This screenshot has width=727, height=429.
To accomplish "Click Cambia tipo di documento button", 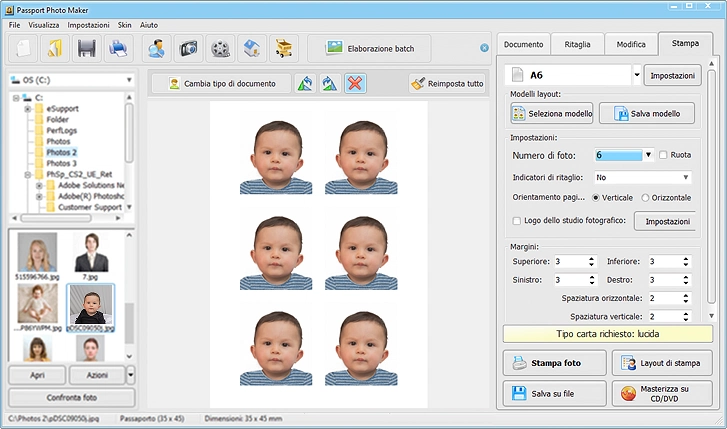I will (x=222, y=83).
